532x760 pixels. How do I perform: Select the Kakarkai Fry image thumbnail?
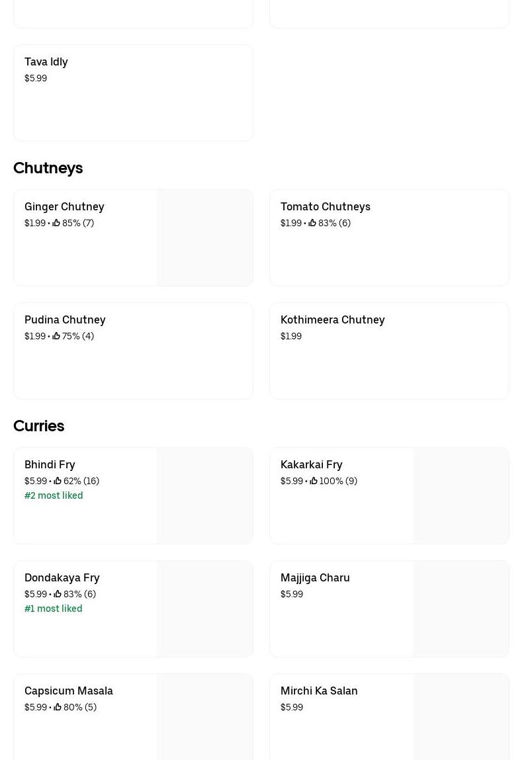[461, 496]
